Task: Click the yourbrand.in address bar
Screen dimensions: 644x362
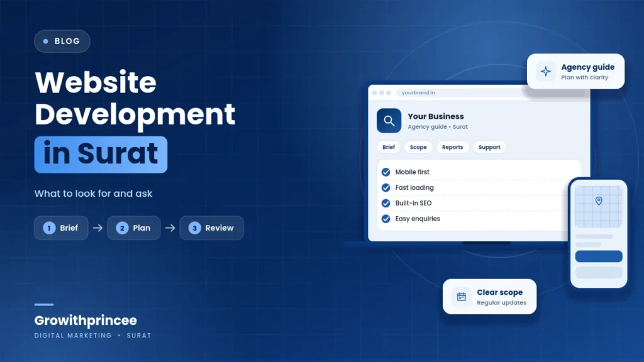Action: click(x=491, y=93)
